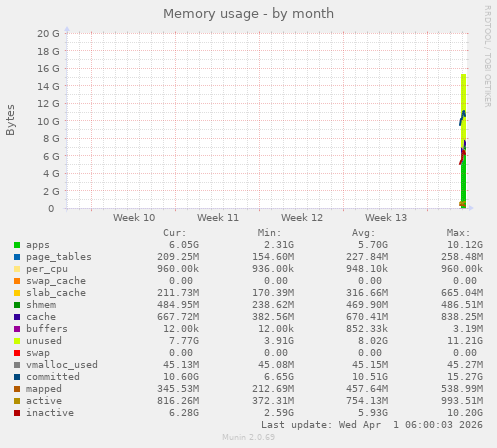Click the 'page_tables' legend label

tap(59, 257)
